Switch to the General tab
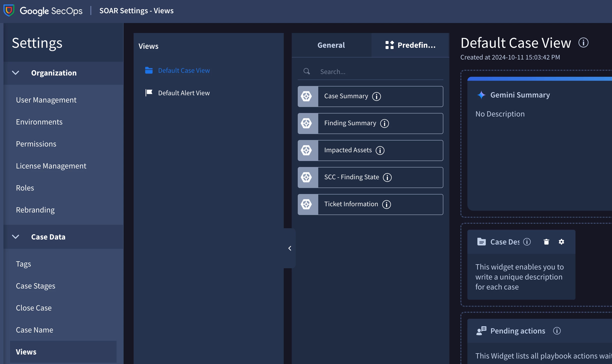Screen dimensions: 612x364 [331, 45]
